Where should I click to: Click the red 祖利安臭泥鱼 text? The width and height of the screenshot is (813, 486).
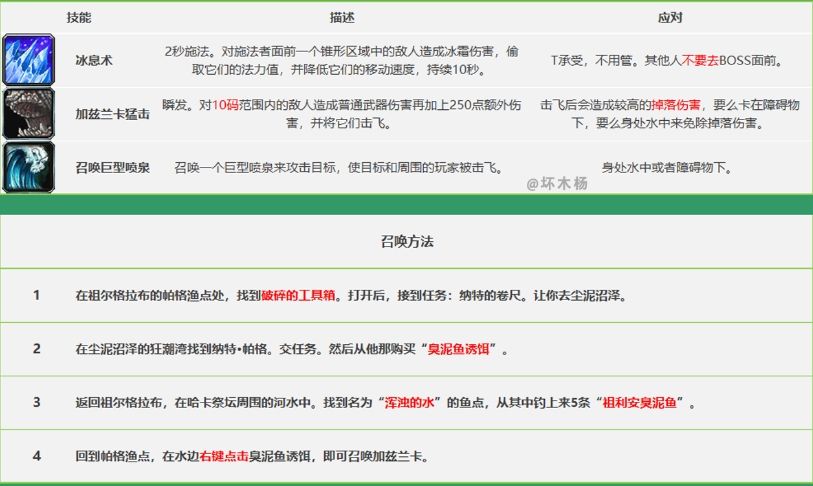640,402
